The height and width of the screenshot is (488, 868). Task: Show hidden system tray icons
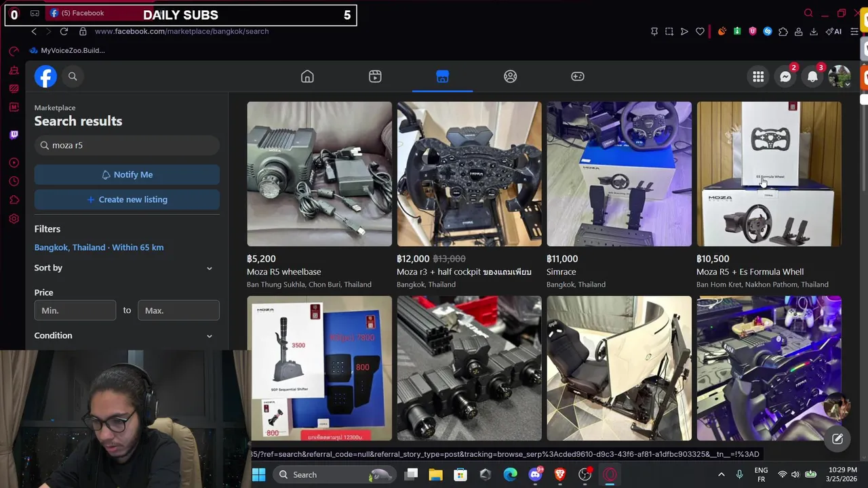[721, 474]
